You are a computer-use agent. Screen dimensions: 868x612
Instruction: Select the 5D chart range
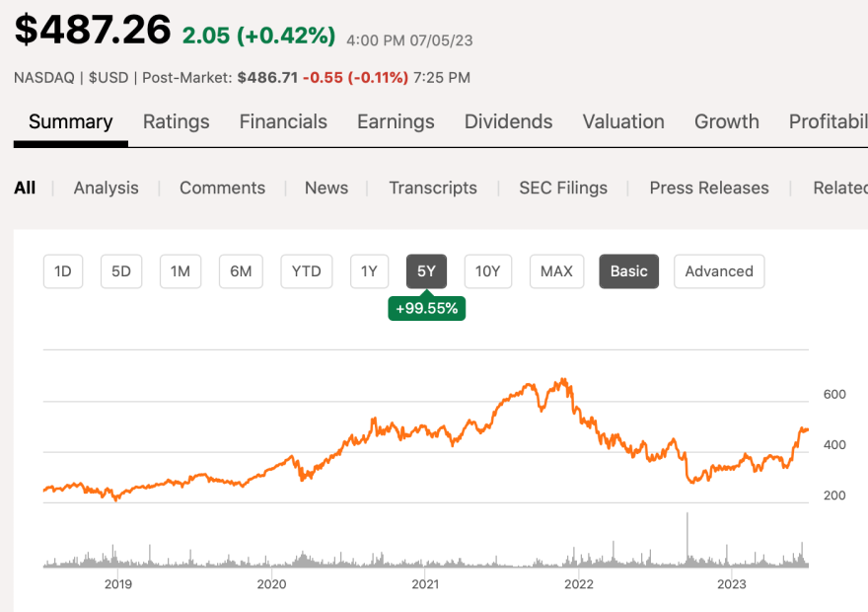(x=121, y=271)
